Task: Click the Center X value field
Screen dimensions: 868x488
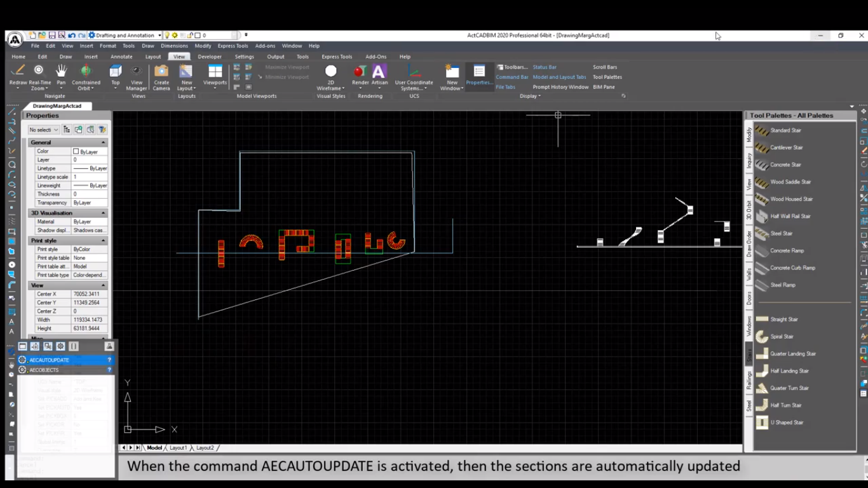Action: click(89, 294)
